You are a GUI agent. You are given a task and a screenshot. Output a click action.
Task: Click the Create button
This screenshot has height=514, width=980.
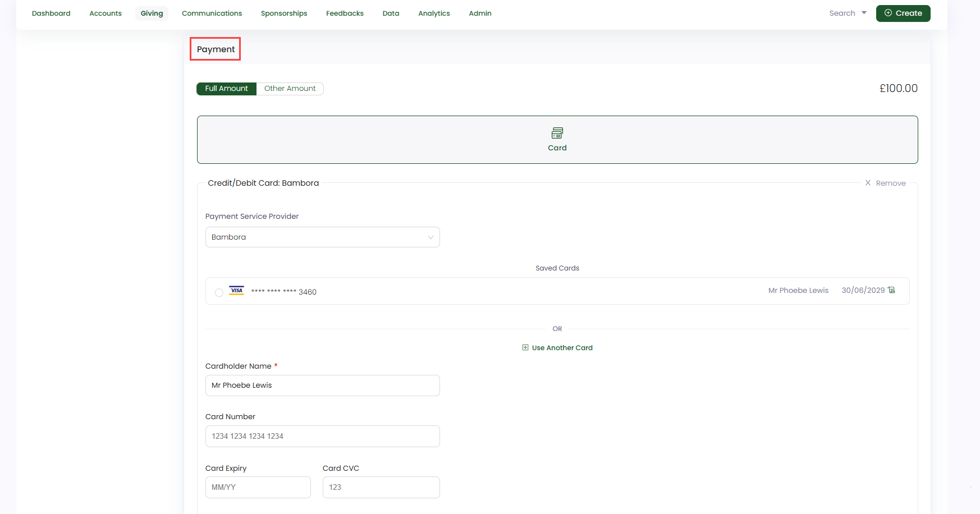pos(903,13)
